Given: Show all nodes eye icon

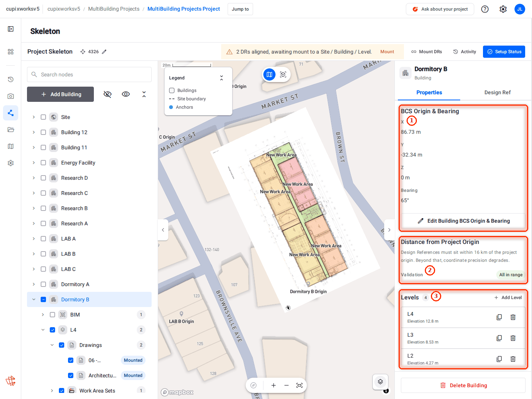Looking at the screenshot, I should (126, 94).
